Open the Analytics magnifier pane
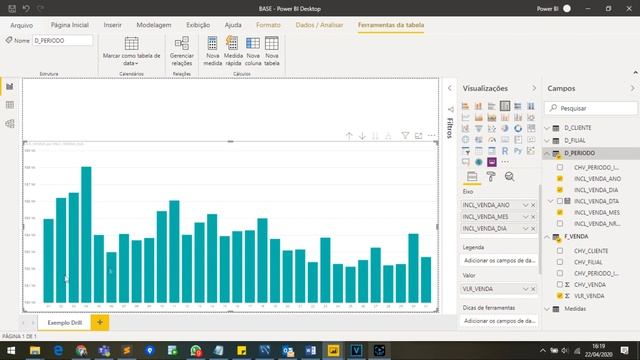The width and height of the screenshot is (640, 360). click(509, 177)
